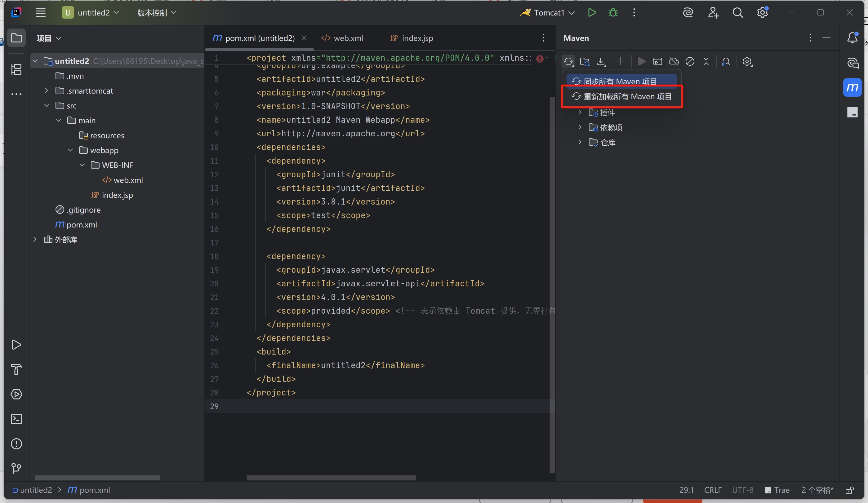Open IDE settings gear in title bar
868x503 pixels.
tap(763, 13)
